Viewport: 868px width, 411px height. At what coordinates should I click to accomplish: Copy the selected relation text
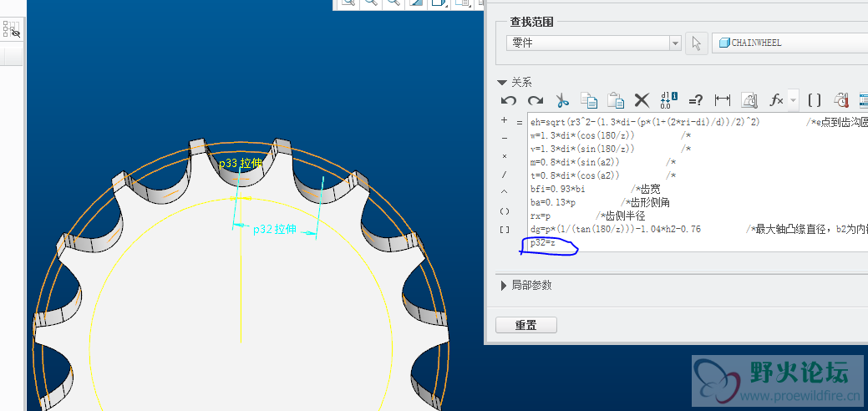coord(588,100)
